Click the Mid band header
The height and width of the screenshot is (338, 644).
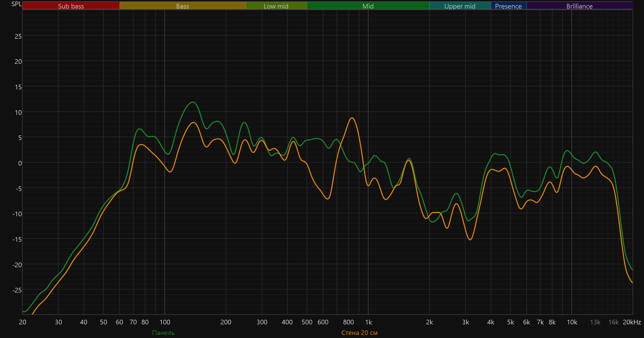point(368,6)
